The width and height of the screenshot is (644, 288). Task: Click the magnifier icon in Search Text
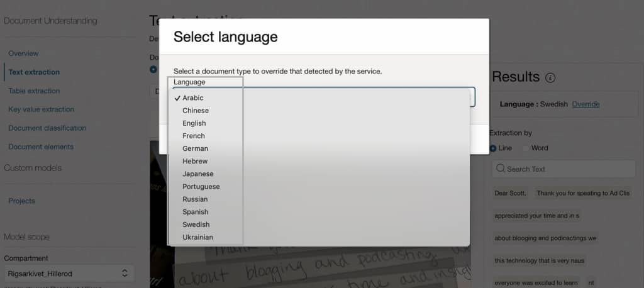click(500, 169)
